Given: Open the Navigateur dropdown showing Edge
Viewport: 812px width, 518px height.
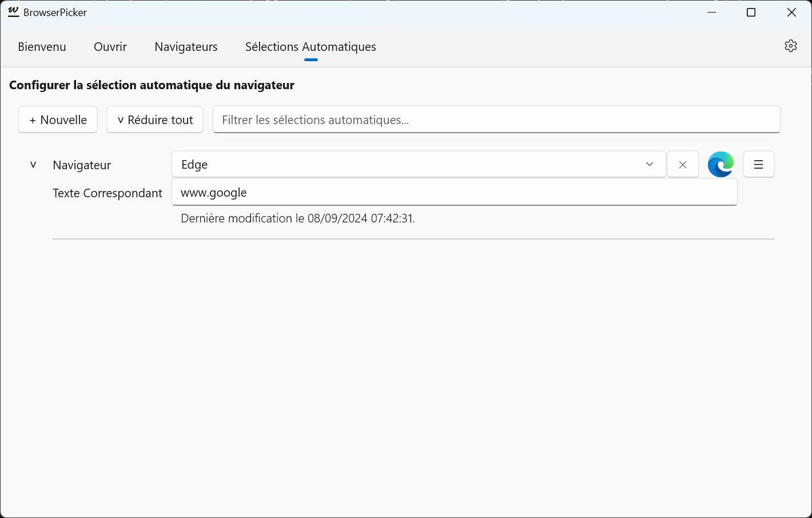Looking at the screenshot, I should (419, 165).
